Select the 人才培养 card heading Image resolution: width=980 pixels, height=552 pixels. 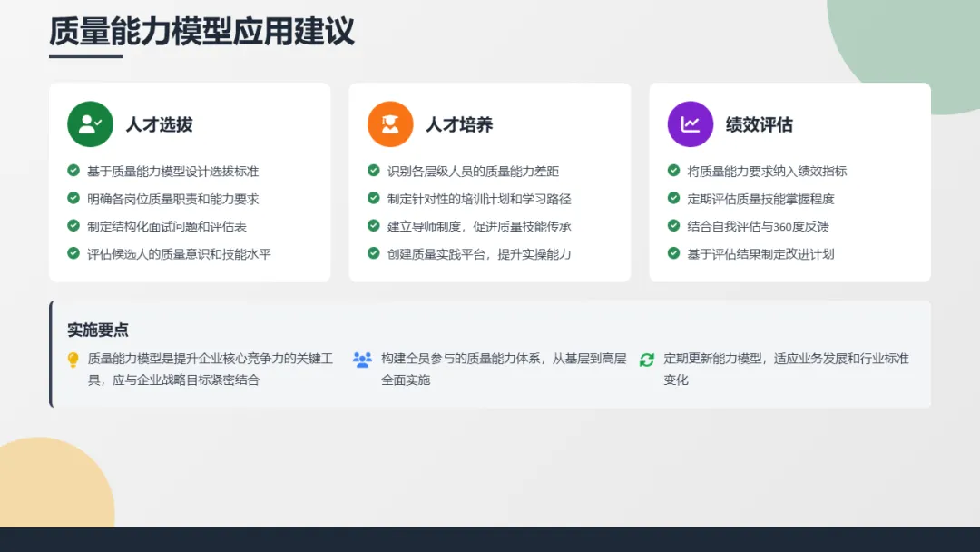[x=459, y=124]
